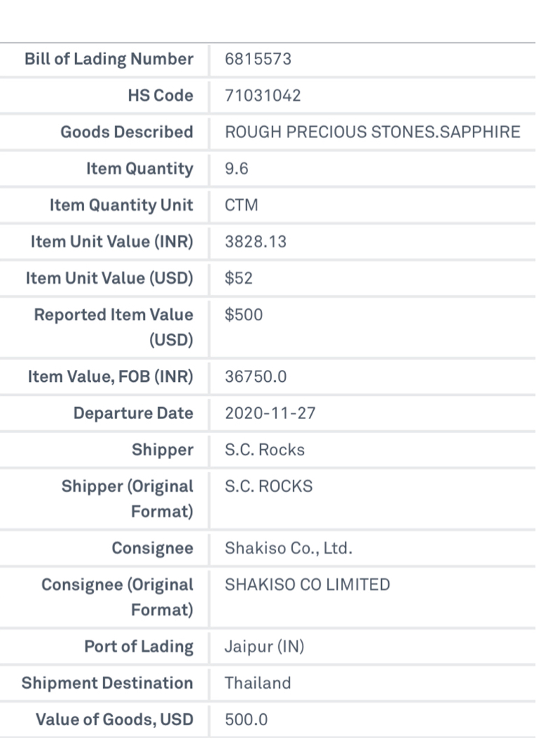Click the Bill of Lading number 6815573
536x756 pixels.
click(x=258, y=60)
